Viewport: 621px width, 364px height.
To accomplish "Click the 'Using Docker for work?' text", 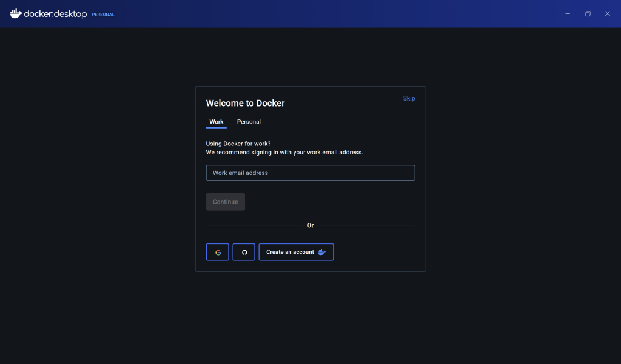I will tap(238, 144).
